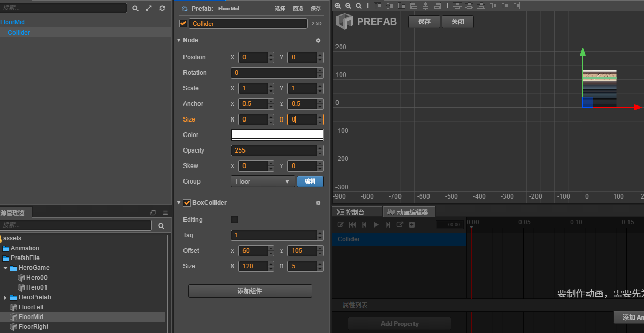Screen dimensions: 644x333
Task: Open the Group dropdown showing Floor
Action: pos(263,181)
